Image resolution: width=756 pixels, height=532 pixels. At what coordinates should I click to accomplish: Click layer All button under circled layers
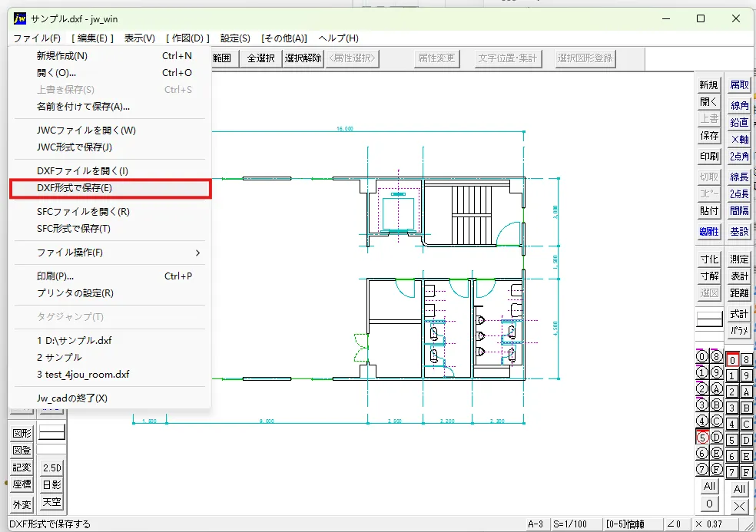pyautogui.click(x=709, y=486)
